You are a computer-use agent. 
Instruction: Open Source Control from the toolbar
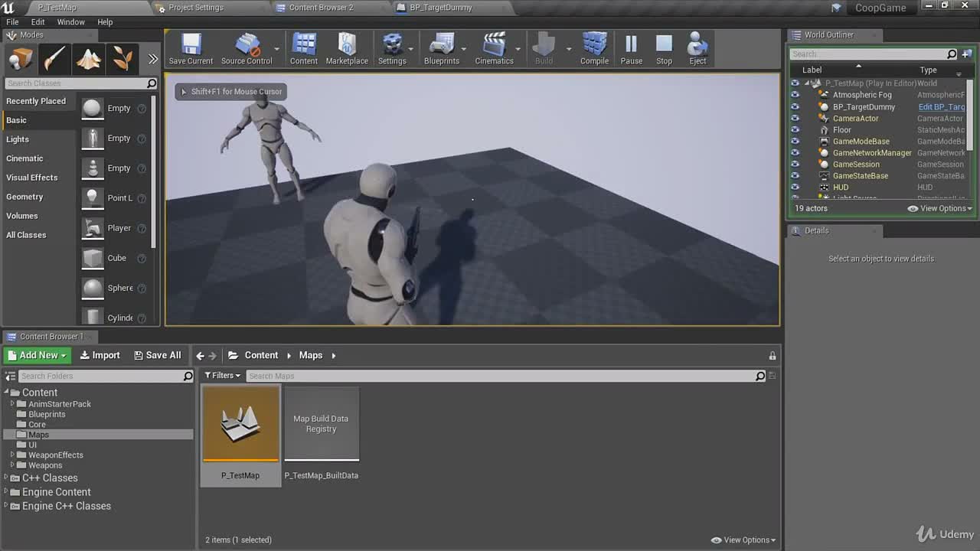tap(247, 49)
